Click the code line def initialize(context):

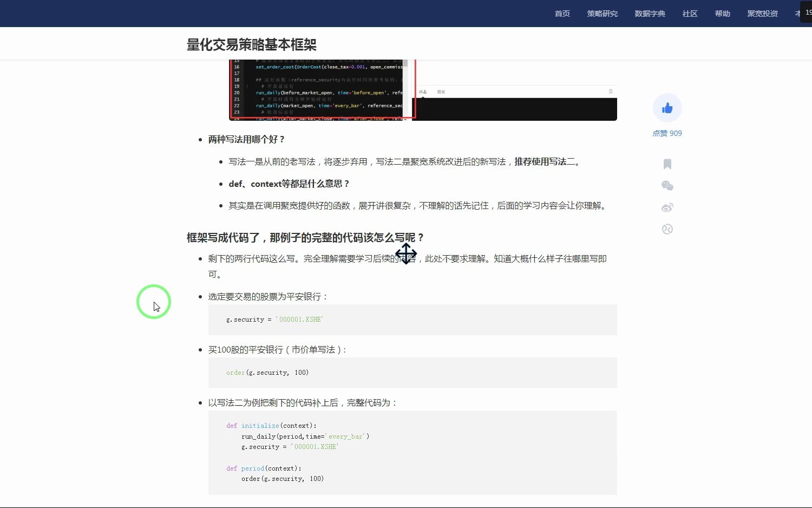(x=271, y=426)
